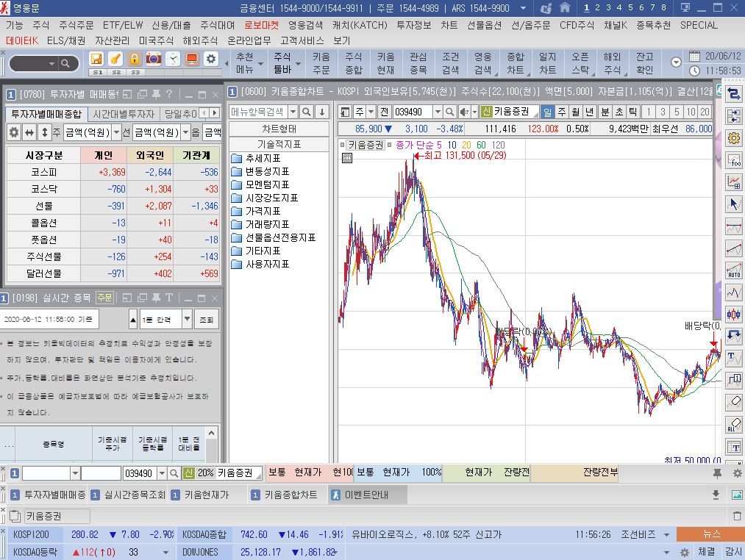This screenshot has height=560, width=745.
Task: Click the magnifier in the dark search pill
Action: pos(65,63)
